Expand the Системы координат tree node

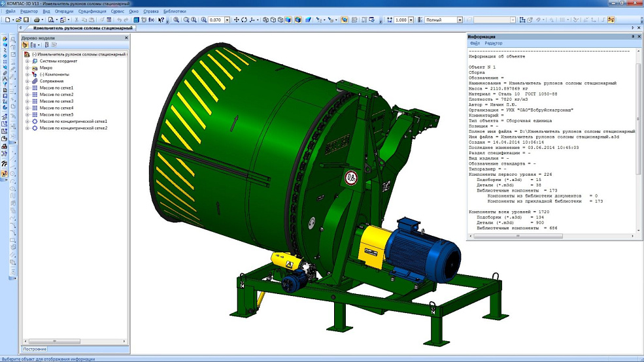(x=27, y=61)
